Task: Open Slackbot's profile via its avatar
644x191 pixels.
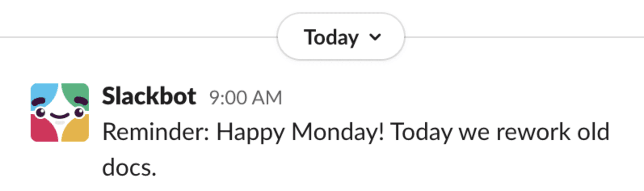Action: point(60,112)
